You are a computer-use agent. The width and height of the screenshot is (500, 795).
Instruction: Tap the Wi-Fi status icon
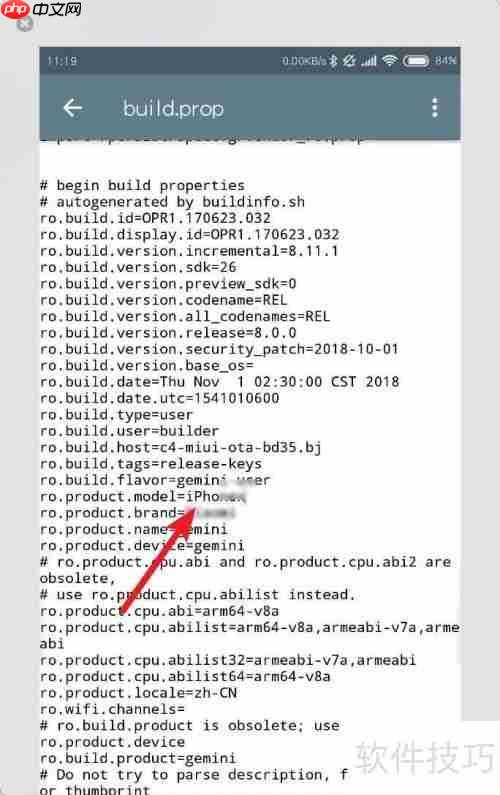(389, 61)
